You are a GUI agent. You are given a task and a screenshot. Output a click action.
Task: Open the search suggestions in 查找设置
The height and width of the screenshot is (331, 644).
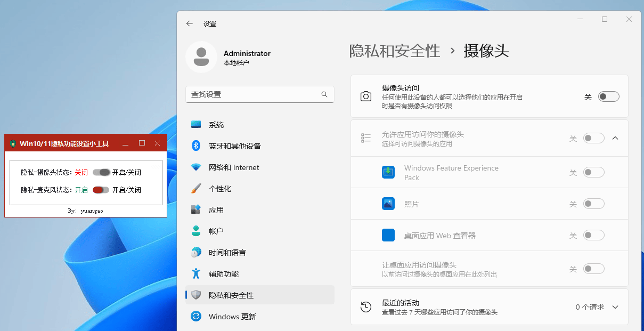point(260,94)
